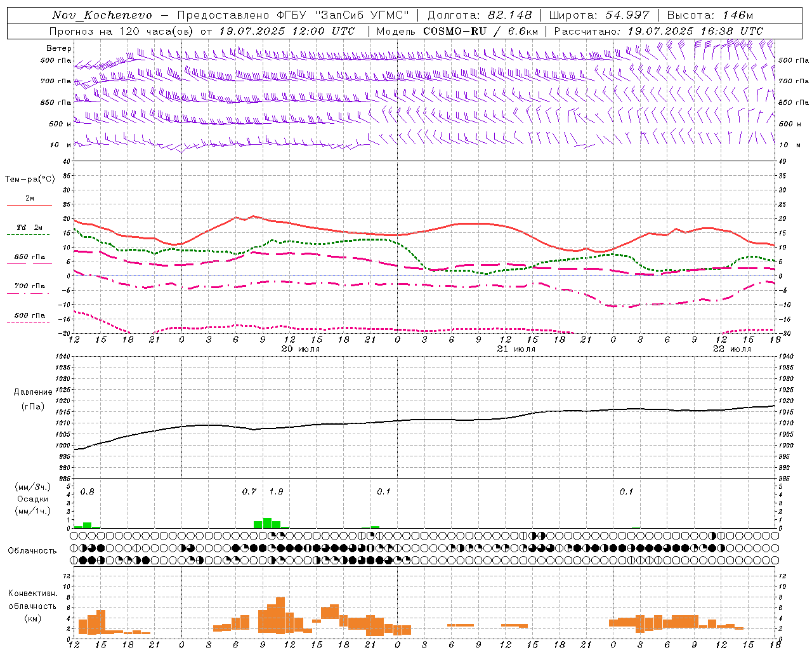This screenshot has height=650, width=812.
Task: Click the Осадки precipitation label
Action: point(32,499)
